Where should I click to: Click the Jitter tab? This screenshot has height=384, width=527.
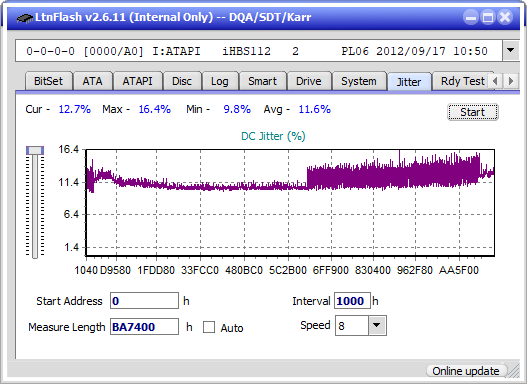[409, 82]
